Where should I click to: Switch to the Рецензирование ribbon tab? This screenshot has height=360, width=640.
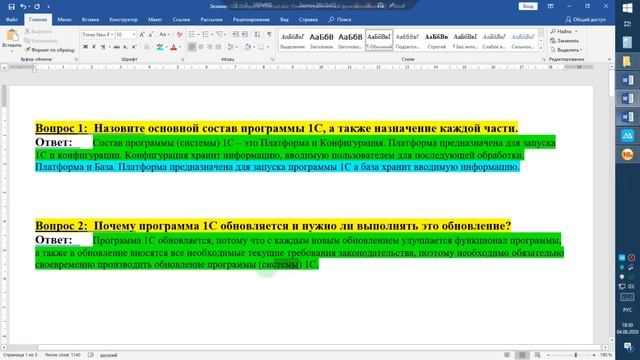(251, 19)
